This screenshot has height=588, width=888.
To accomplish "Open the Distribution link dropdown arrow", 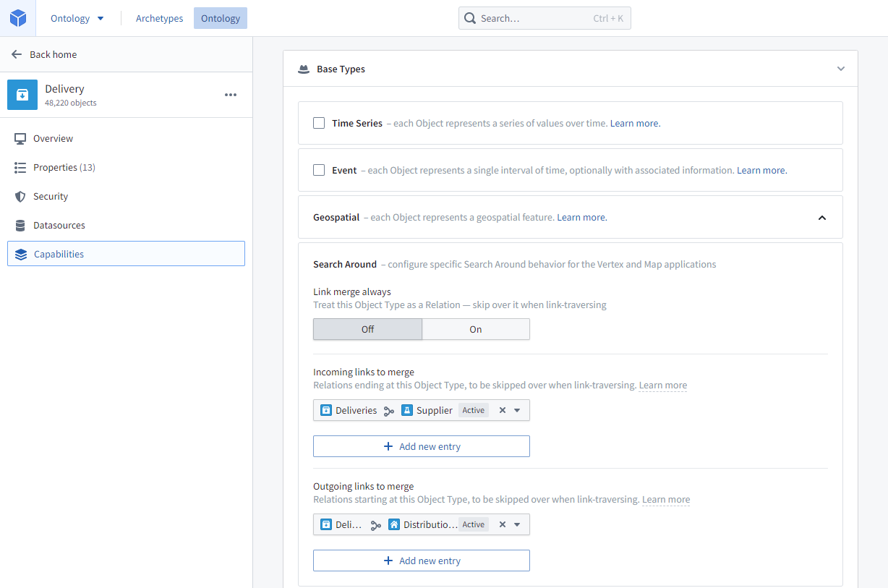I will (x=517, y=524).
